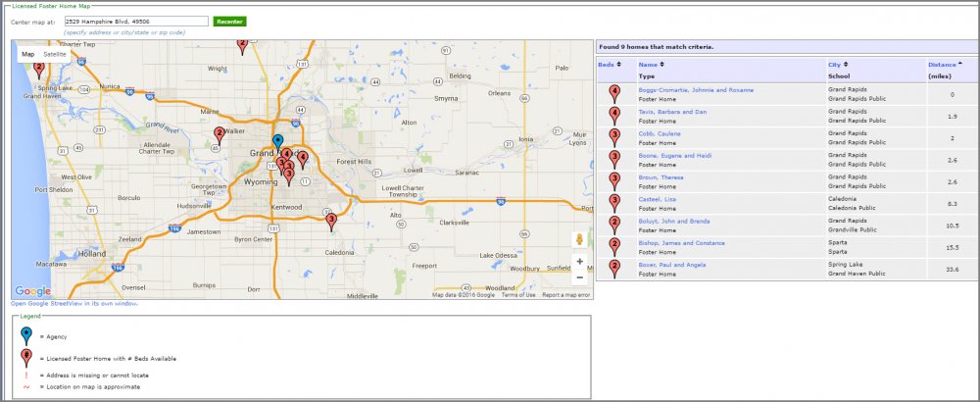Select the 4-bed marker east of Grand Rapids
The width and height of the screenshot is (980, 402).
coord(303,160)
